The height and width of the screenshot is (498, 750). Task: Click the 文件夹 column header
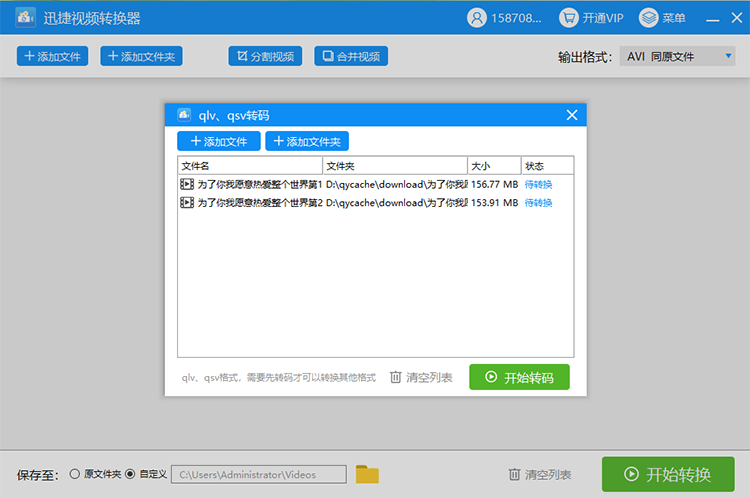395,166
